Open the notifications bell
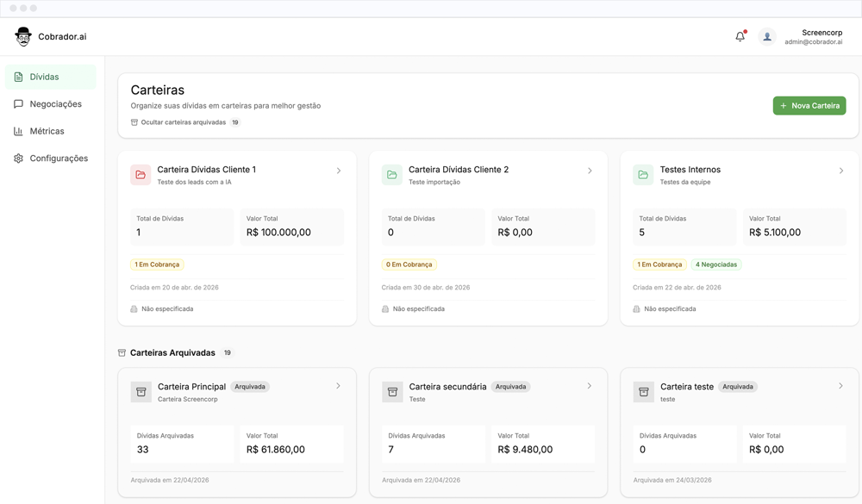This screenshot has height=504, width=862. [740, 36]
